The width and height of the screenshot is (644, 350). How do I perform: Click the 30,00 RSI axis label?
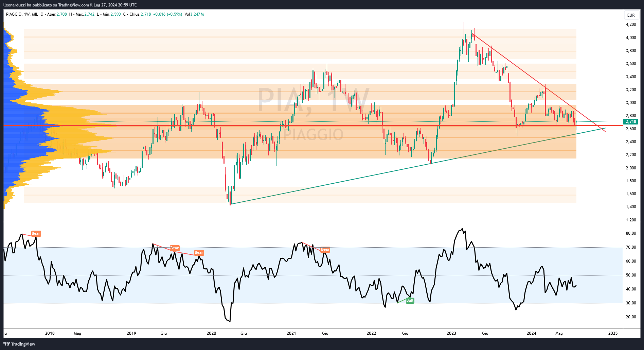point(631,303)
